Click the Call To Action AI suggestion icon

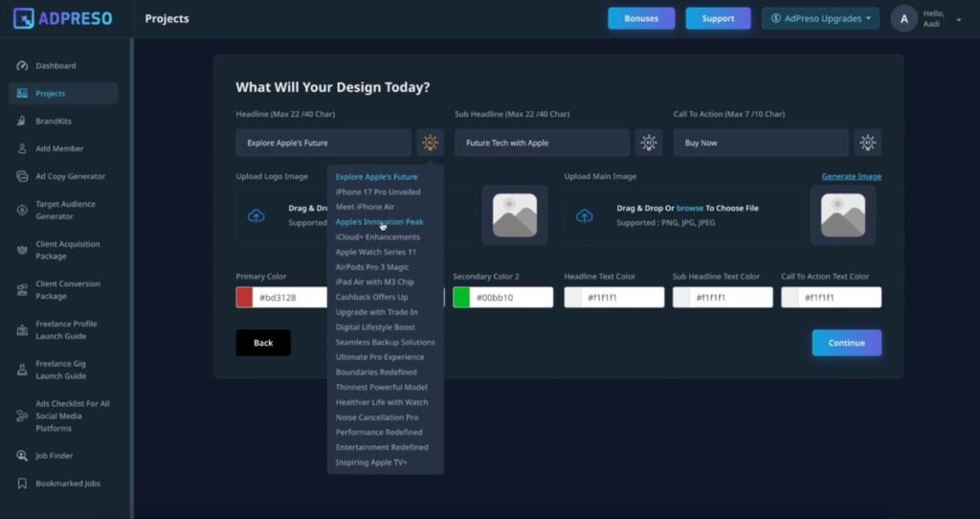867,143
